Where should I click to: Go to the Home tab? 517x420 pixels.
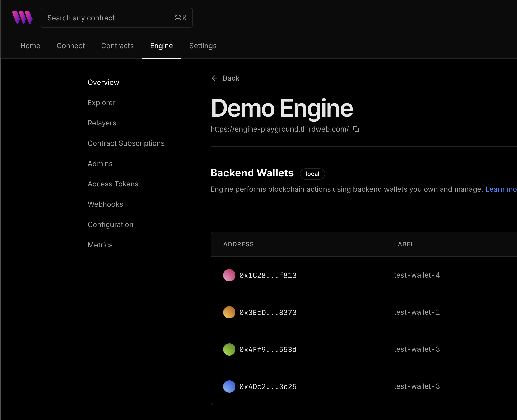[30, 46]
